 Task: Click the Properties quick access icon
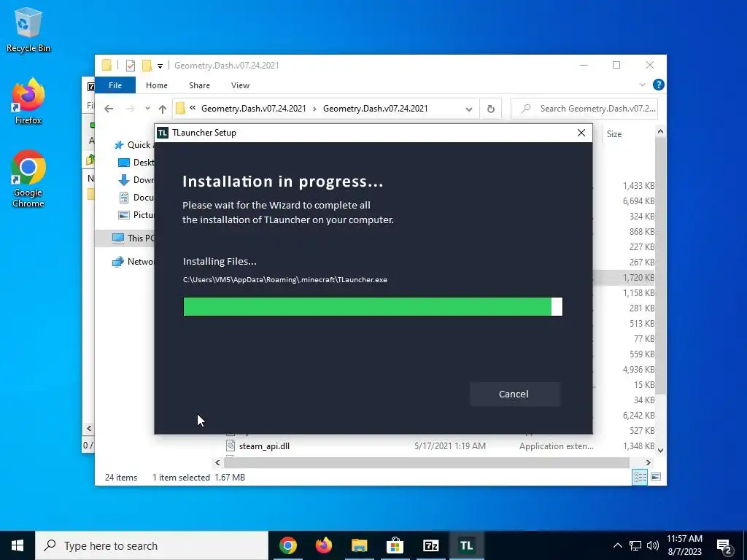(130, 65)
